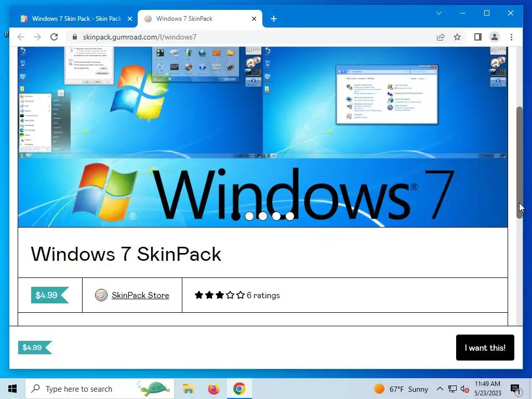Open the clock showing 11:49 AM
This screenshot has width=532, height=399.
click(487, 389)
